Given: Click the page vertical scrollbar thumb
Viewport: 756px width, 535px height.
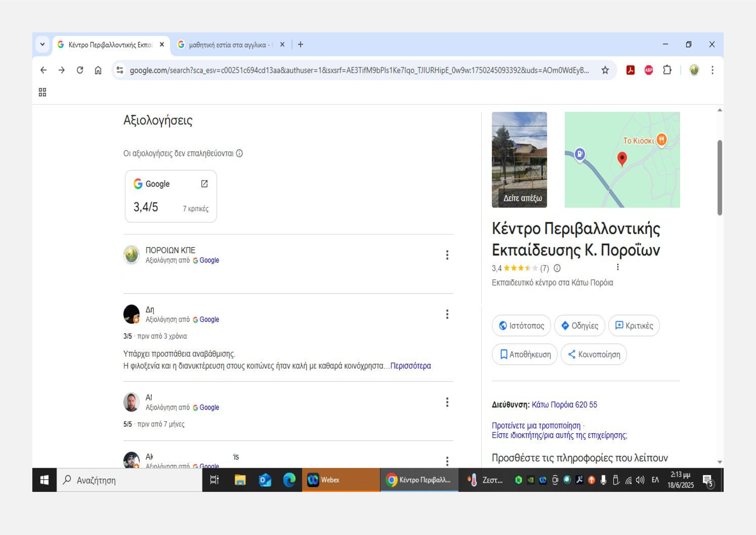Looking at the screenshot, I should point(719,178).
